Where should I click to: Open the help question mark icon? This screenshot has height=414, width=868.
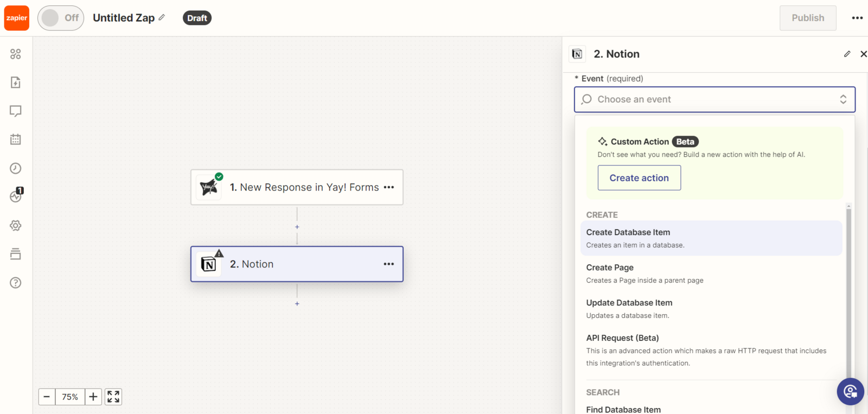point(16,283)
